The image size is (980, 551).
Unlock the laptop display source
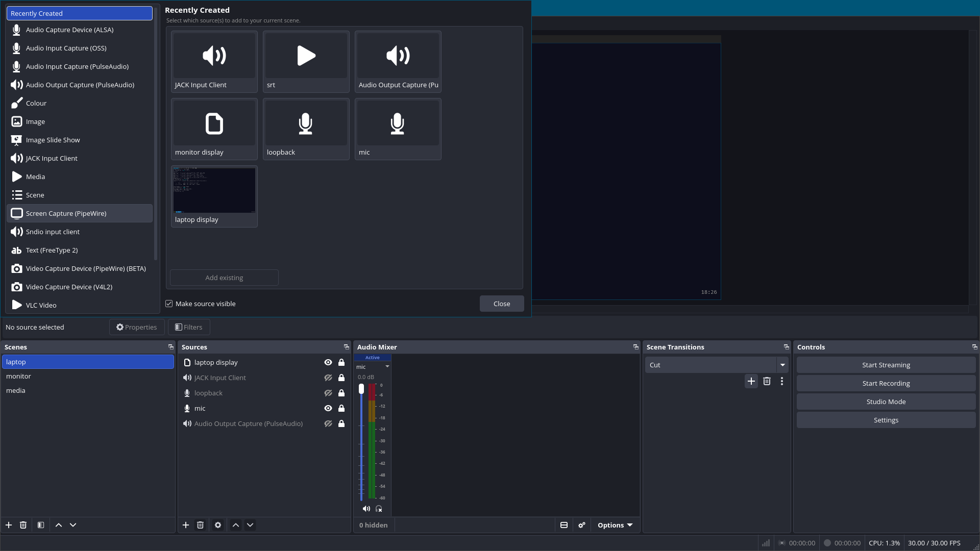341,362
